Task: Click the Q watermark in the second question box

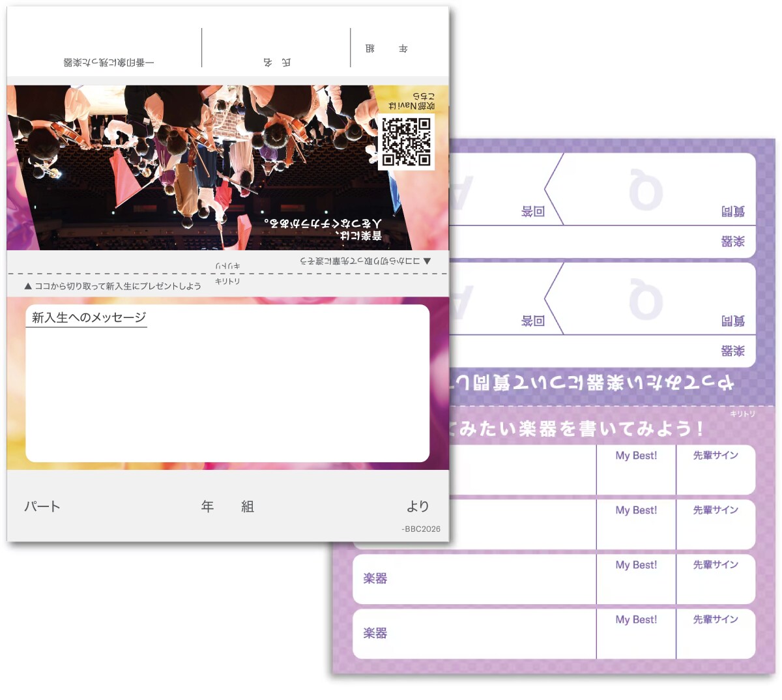Action: 646,300
